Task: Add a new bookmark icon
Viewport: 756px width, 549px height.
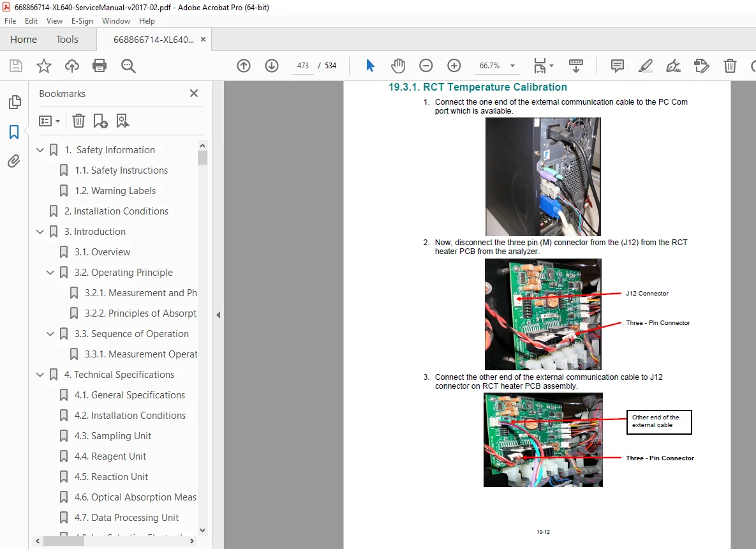Action: pos(100,121)
